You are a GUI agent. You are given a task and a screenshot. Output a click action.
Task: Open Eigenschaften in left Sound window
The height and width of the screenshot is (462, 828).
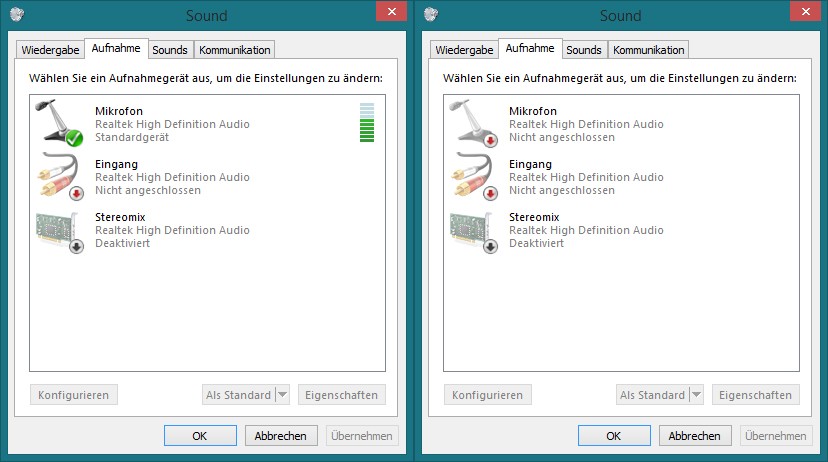pos(342,394)
